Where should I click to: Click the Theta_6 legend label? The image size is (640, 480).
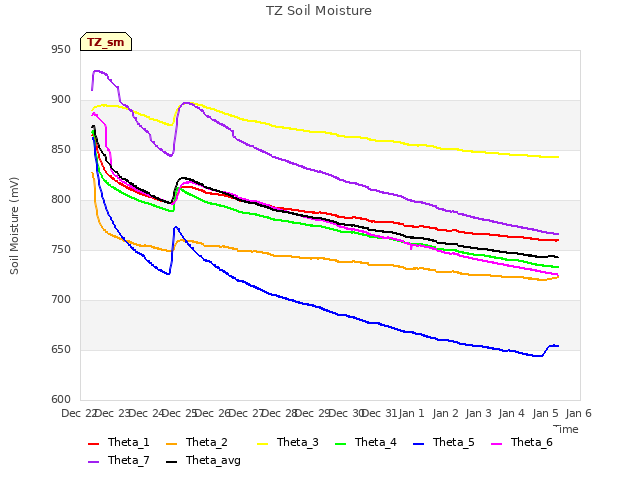coord(531,442)
